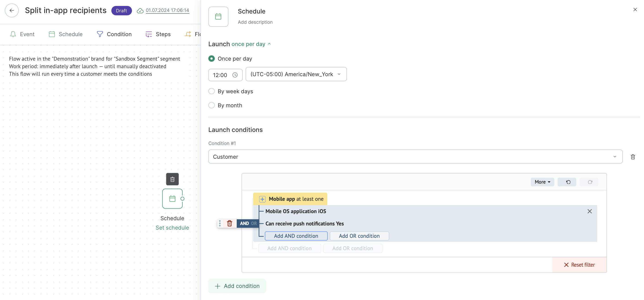Screen dimensions: 644x300
Task: Add OR condition inside Mobile app group
Action: point(360,236)
